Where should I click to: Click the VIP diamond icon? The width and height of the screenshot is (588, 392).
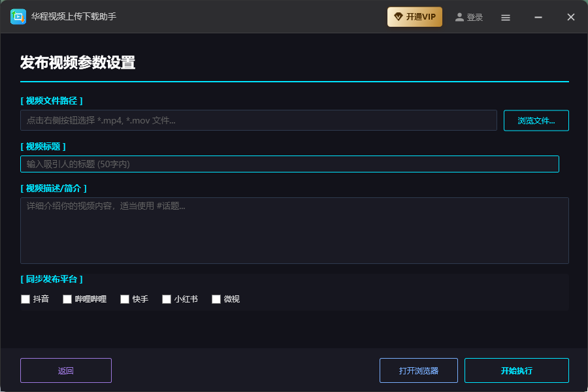399,17
